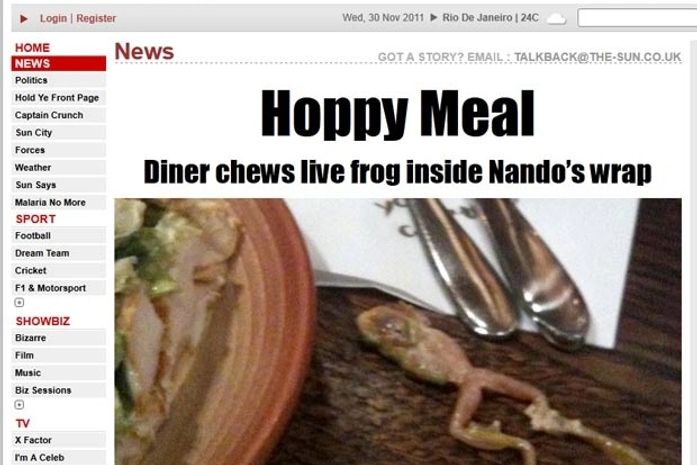Image resolution: width=697 pixels, height=465 pixels.
Task: Go to the HOME menu item
Action: pyautogui.click(x=32, y=48)
